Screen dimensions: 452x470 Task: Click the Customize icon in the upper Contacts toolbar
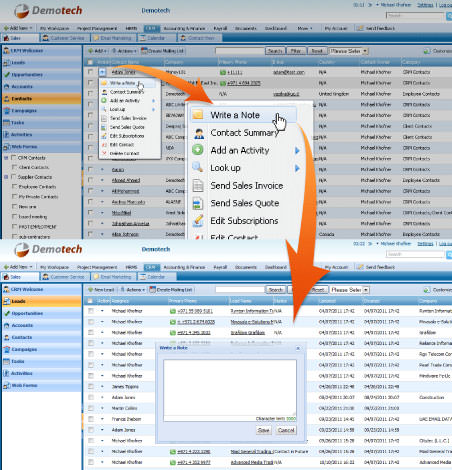427,51
